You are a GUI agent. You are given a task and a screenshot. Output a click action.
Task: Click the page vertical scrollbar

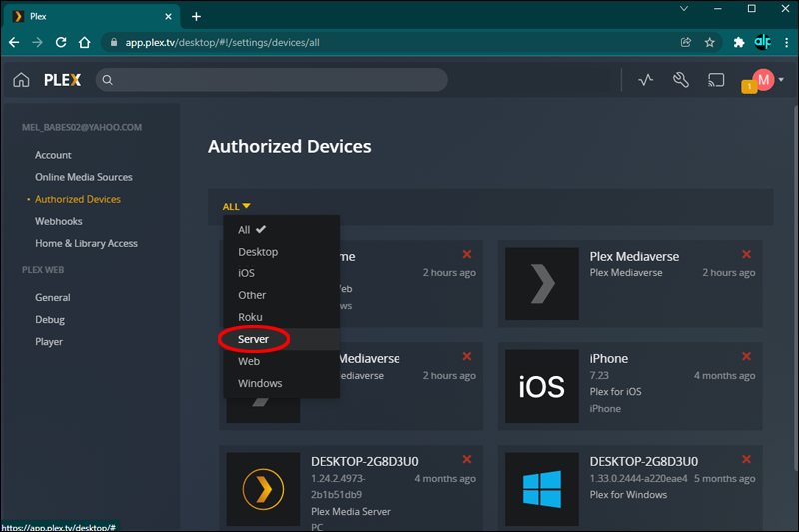pos(795,287)
